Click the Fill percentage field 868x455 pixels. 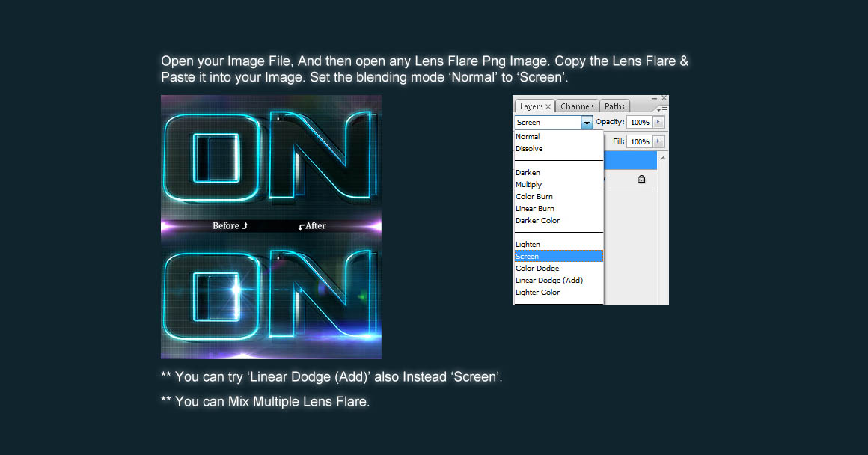tap(638, 141)
